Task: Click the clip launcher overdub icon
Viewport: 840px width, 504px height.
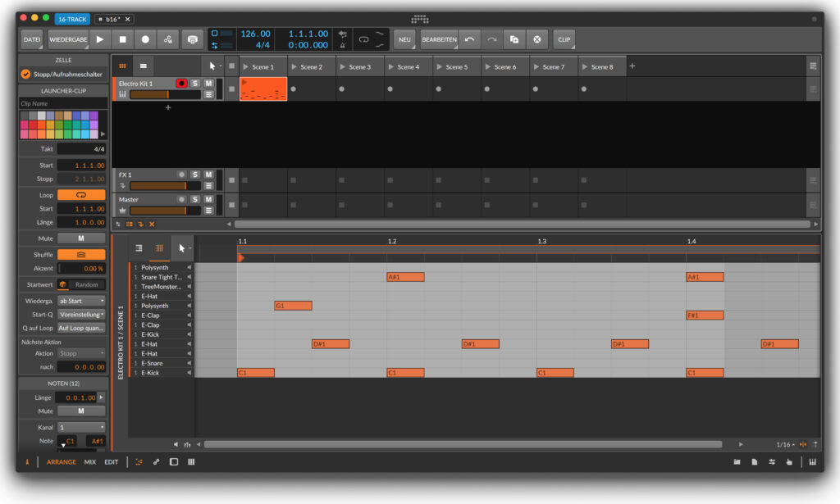Action: [192, 39]
